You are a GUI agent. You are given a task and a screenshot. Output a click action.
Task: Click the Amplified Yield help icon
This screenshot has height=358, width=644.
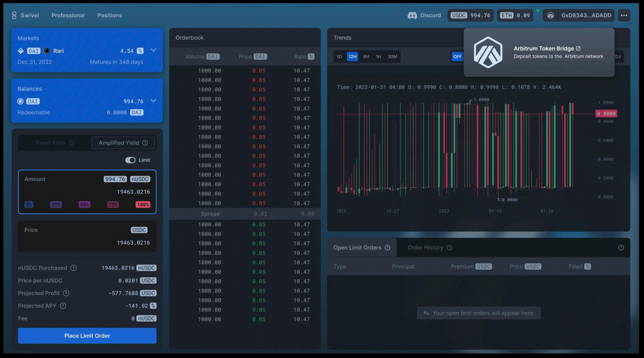(145, 143)
